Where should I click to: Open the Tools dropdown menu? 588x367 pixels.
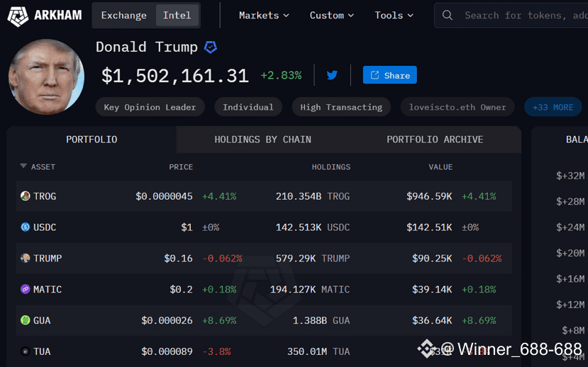[394, 16]
